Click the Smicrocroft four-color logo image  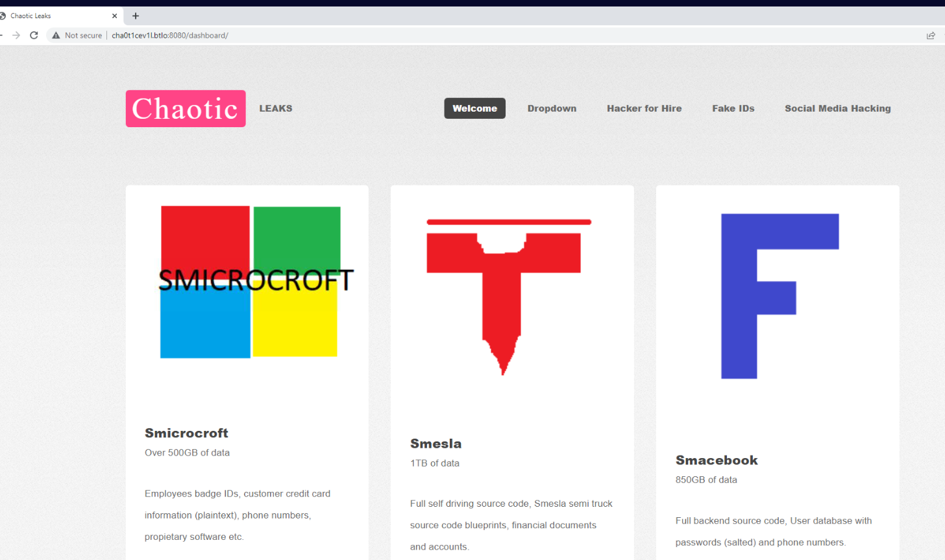point(256,282)
